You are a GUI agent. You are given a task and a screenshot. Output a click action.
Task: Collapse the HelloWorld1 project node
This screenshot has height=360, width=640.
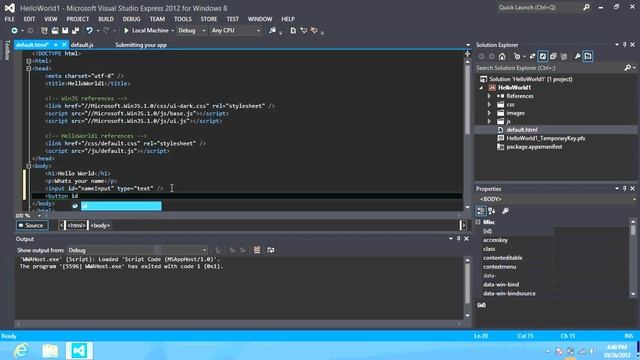pos(481,88)
